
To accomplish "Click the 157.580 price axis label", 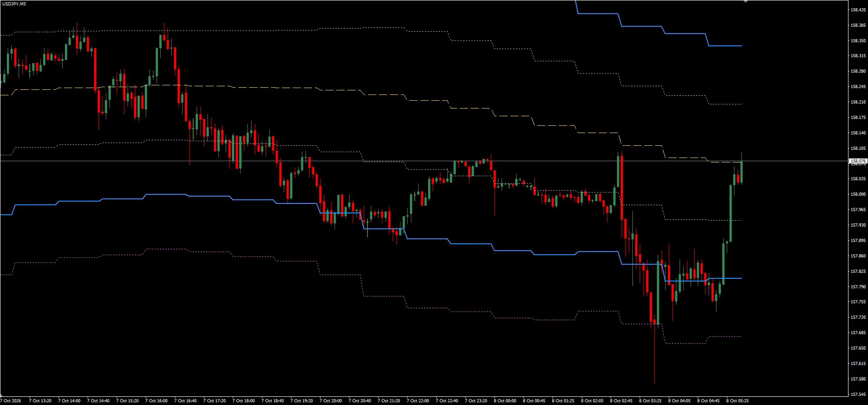I will pos(858,379).
